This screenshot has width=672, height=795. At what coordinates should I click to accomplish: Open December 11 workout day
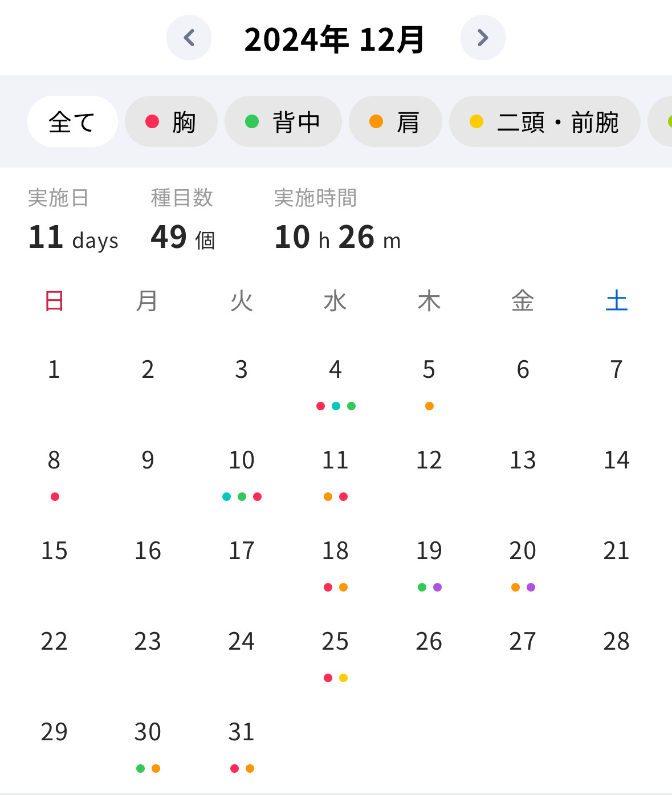click(336, 472)
